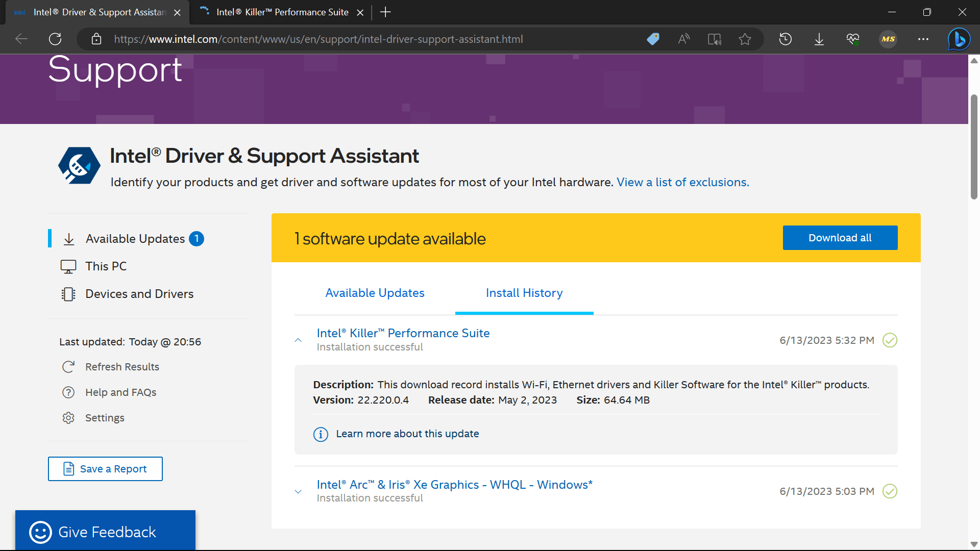Open browser history clock icon
The width and height of the screenshot is (980, 551).
786,39
